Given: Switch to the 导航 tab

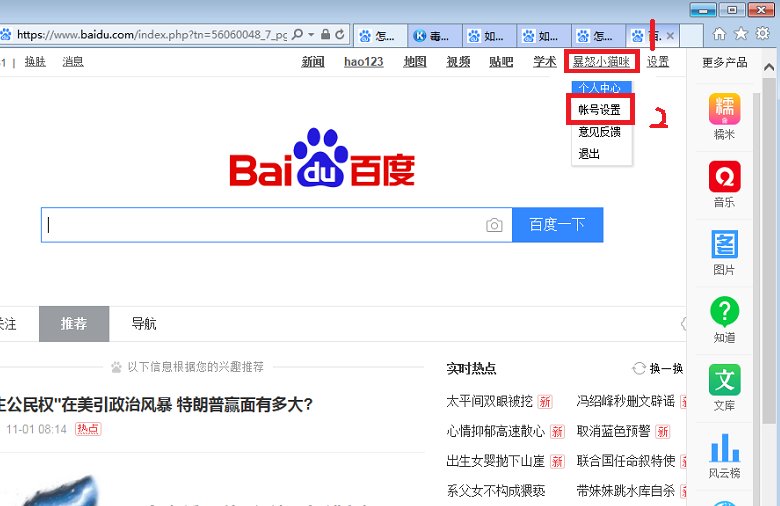Looking at the screenshot, I should tap(144, 324).
